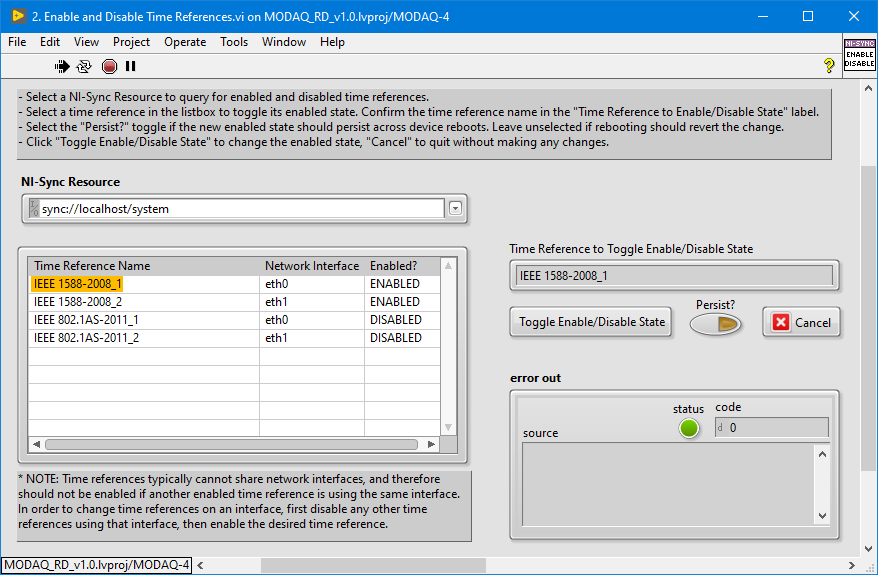This screenshot has height=575, width=878.
Task: Abort execution with the red stop icon
Action: coord(109,67)
